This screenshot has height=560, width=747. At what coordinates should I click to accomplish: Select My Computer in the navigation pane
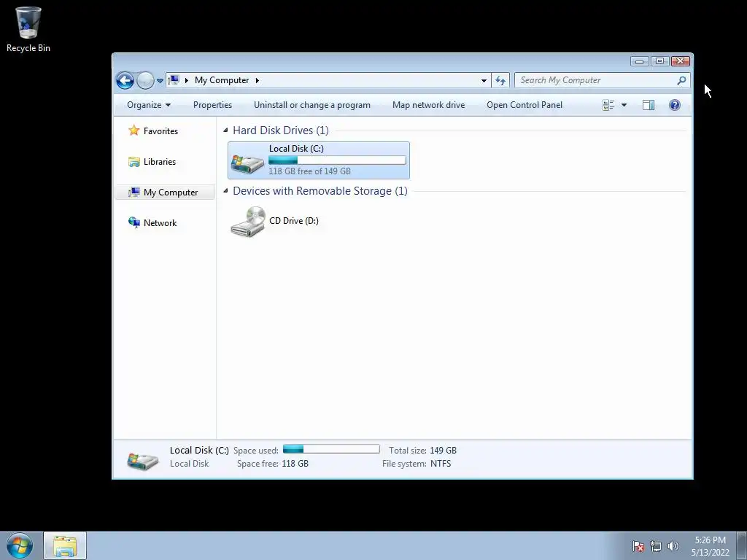(163, 192)
